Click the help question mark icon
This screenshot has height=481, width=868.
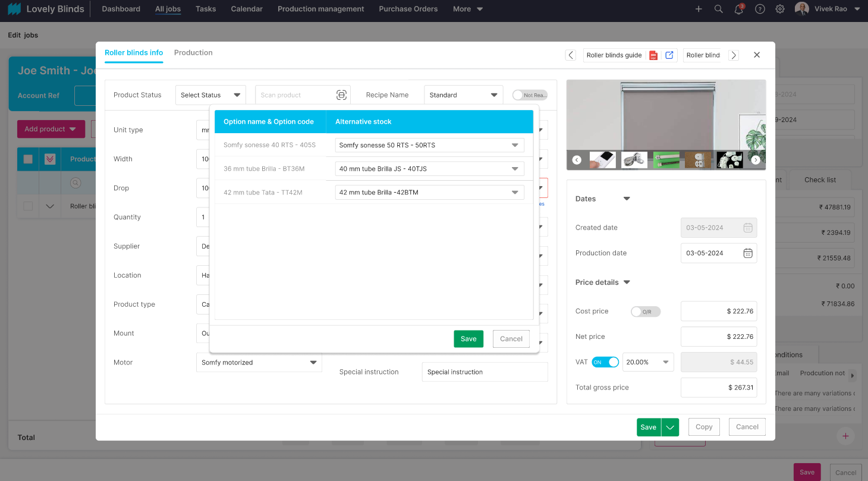(x=760, y=9)
